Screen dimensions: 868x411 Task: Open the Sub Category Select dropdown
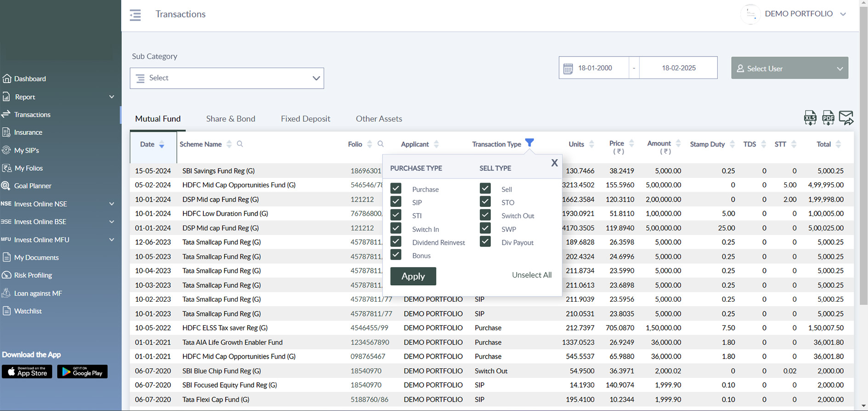tap(227, 78)
